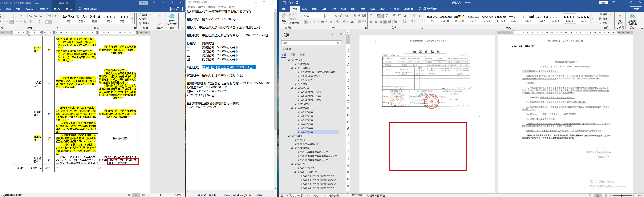Open the 审阅 tab in 投标文件 Word

coord(363,9)
